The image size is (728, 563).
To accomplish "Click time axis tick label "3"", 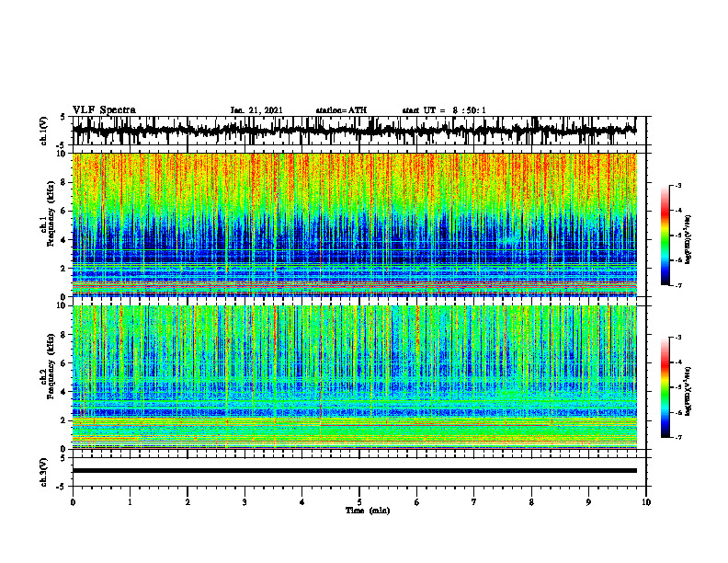I will tap(245, 502).
